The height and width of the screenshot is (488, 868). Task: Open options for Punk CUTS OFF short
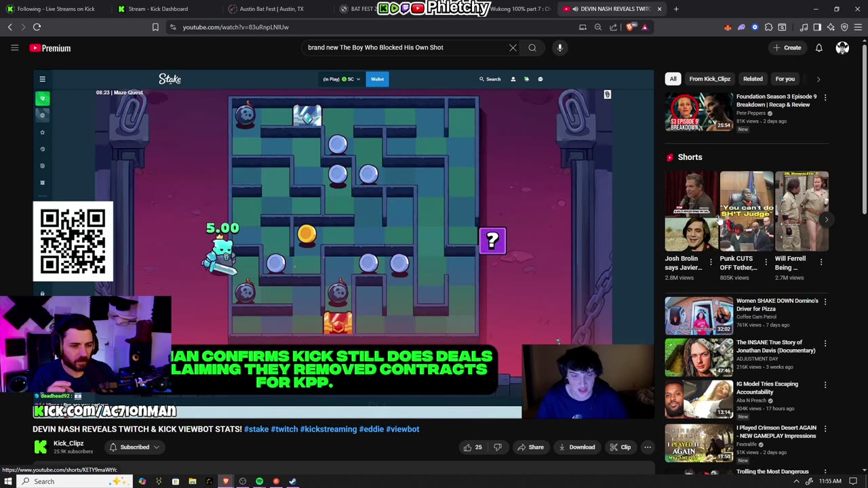[766, 262]
